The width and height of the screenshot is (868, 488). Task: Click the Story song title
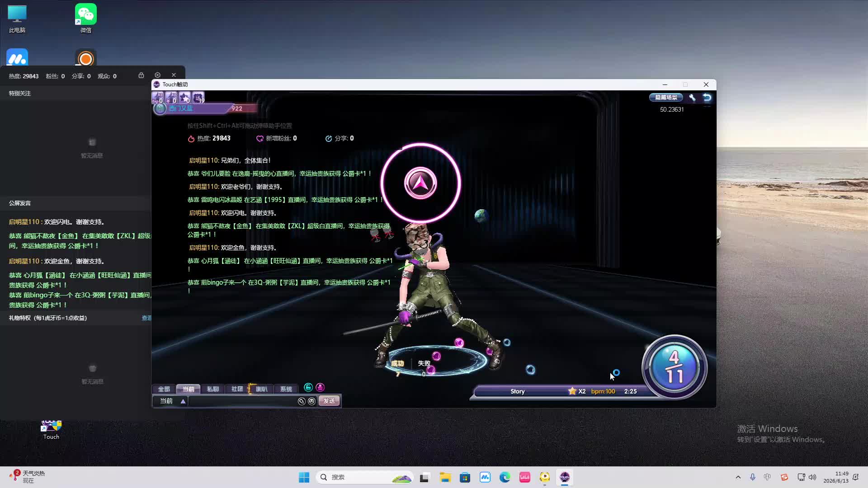[x=518, y=391]
